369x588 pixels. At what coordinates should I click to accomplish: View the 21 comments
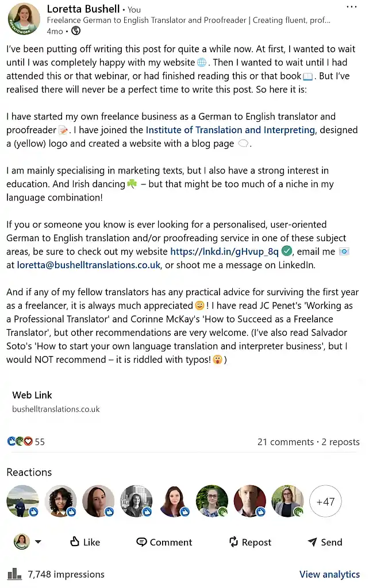point(285,442)
